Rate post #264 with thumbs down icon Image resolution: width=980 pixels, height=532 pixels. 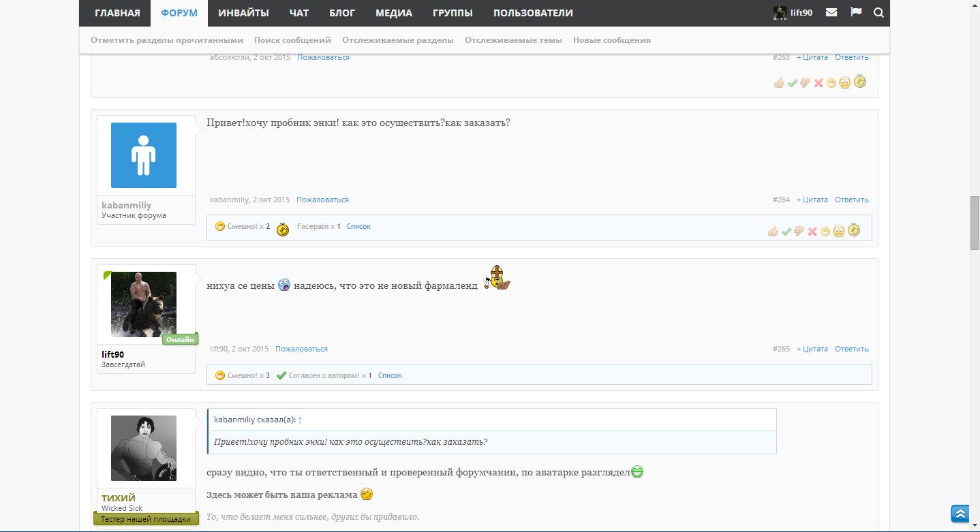pyautogui.click(x=799, y=232)
